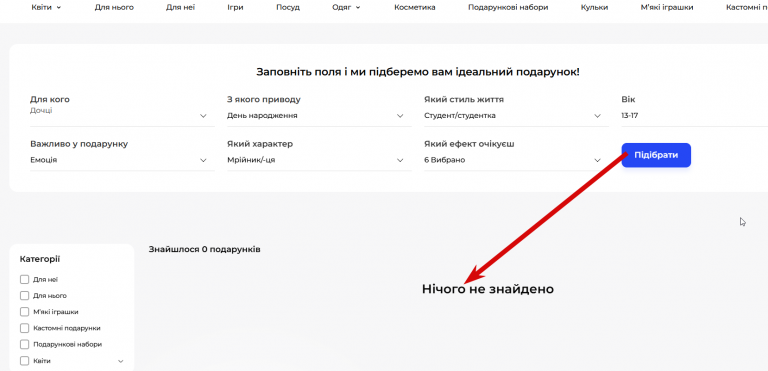Open the Який характер dropdown
This screenshot has height=371, width=768.
coord(319,160)
